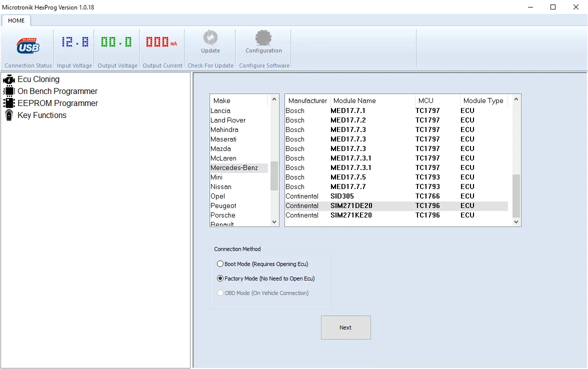Click the MCU column header

[437, 100]
